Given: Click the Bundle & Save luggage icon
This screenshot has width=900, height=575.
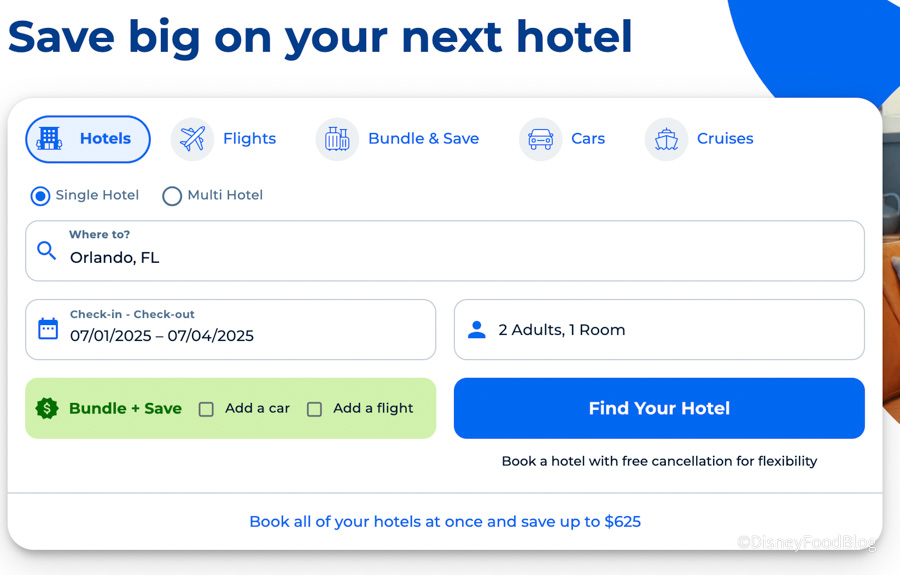Looking at the screenshot, I should 337,139.
